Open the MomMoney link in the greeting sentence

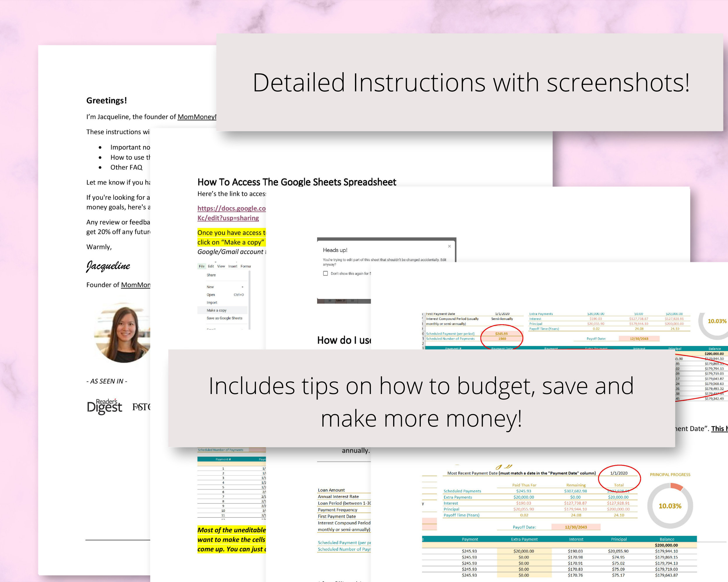tap(197, 117)
